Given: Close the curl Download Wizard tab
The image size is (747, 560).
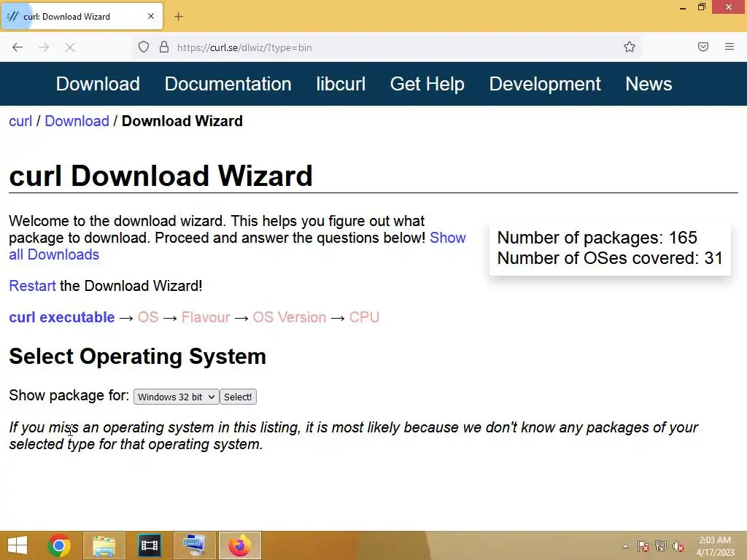Looking at the screenshot, I should (151, 16).
